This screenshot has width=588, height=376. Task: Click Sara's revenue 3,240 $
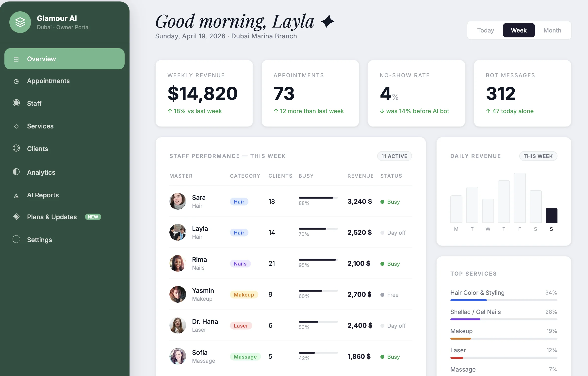(359, 202)
